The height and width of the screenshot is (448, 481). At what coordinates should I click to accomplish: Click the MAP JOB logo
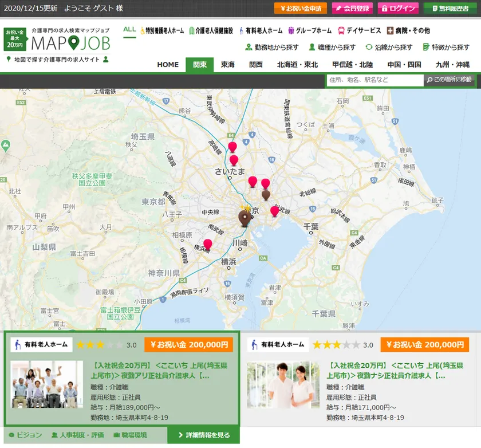70,43
